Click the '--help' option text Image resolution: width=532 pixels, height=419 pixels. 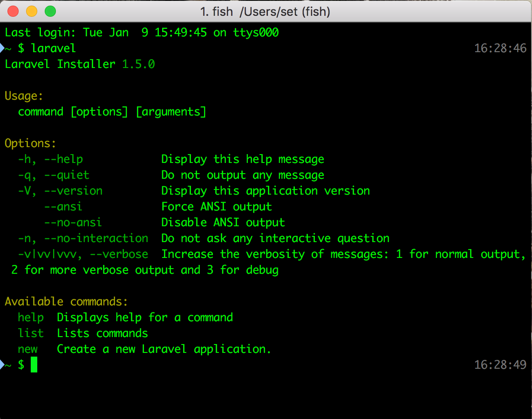point(63,159)
